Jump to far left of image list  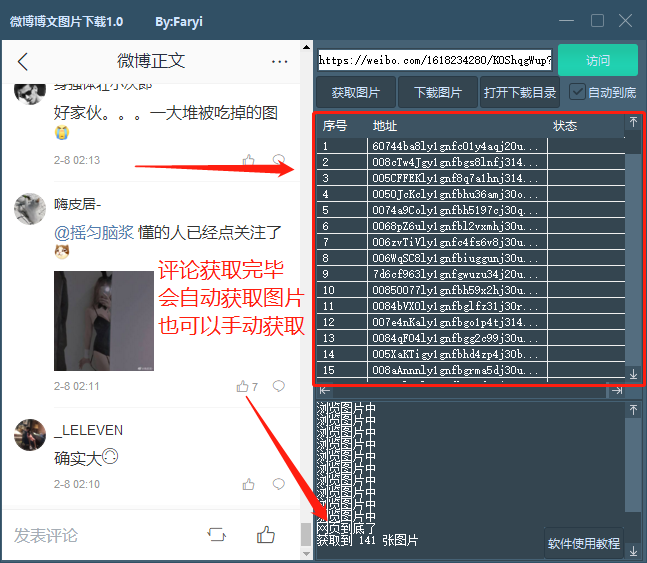(x=325, y=390)
